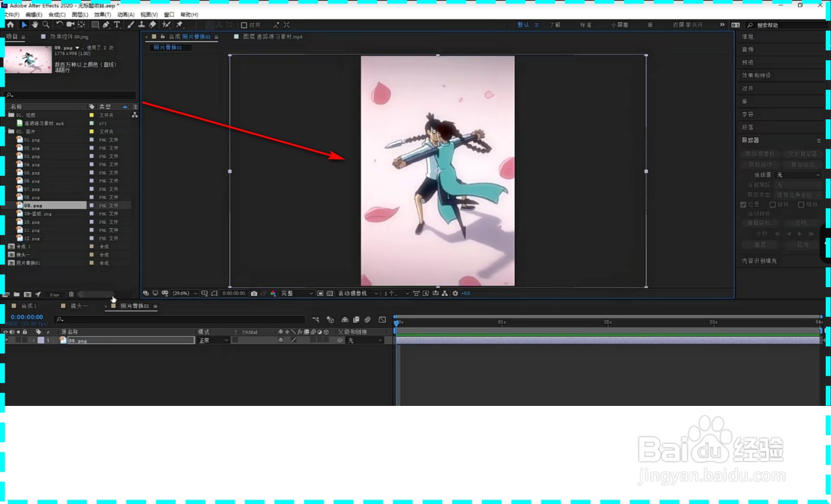
Task: Select the Clone Stamp tool
Action: (x=141, y=24)
